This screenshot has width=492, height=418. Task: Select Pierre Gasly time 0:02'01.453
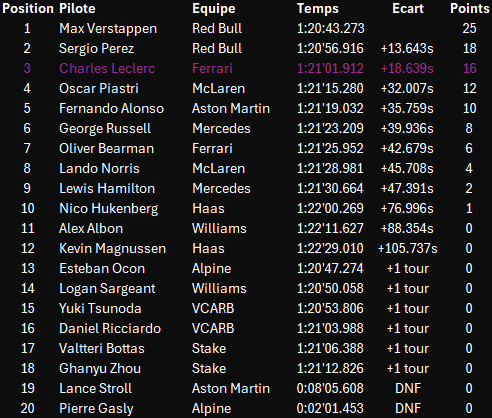click(330, 409)
